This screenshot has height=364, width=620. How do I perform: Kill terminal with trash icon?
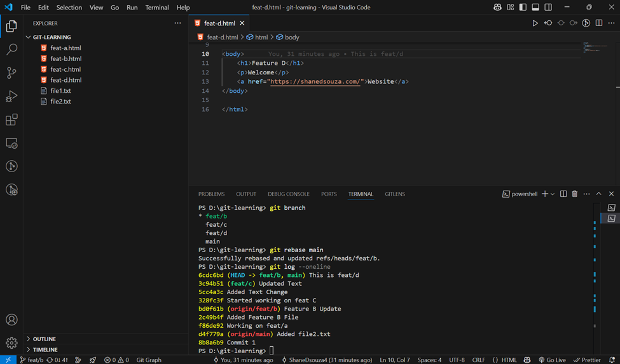point(574,194)
